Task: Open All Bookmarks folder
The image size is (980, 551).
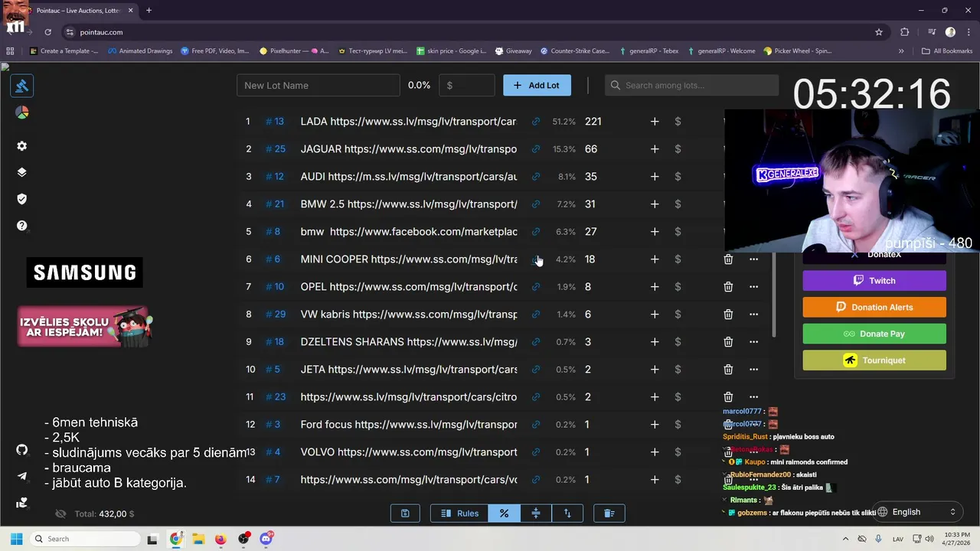Action: 947,51
